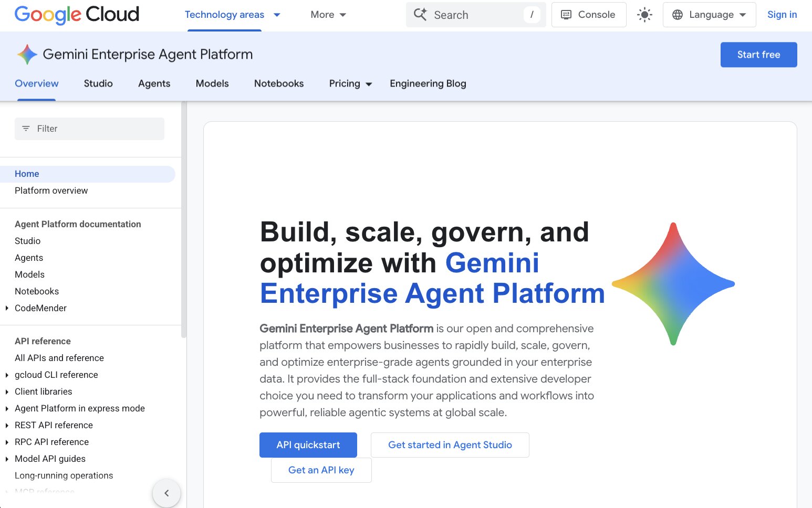Open the Console button

[x=589, y=15]
